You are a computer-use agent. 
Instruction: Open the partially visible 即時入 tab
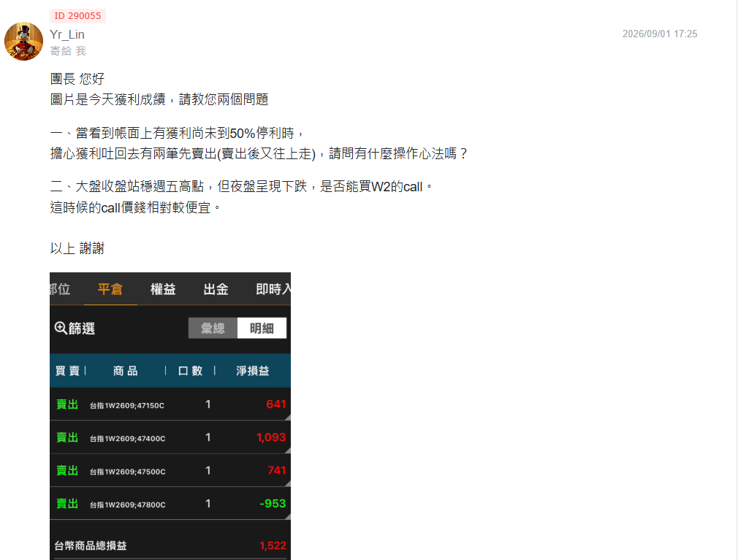pyautogui.click(x=273, y=288)
